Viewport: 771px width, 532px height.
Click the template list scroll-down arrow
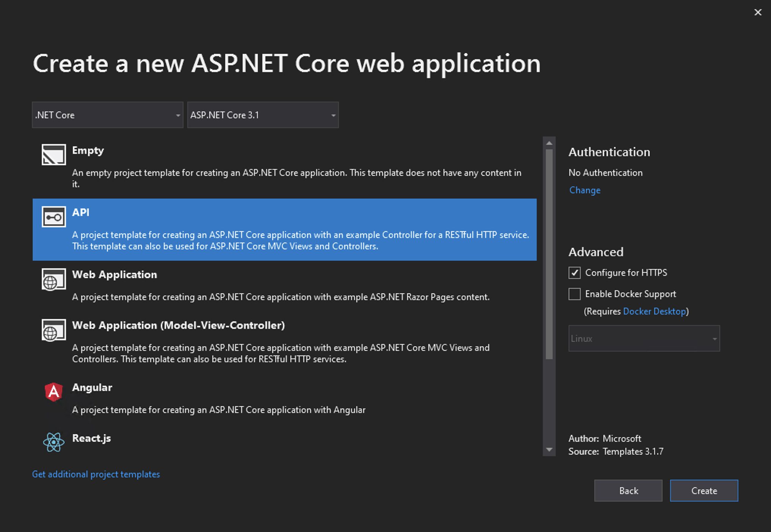[550, 449]
